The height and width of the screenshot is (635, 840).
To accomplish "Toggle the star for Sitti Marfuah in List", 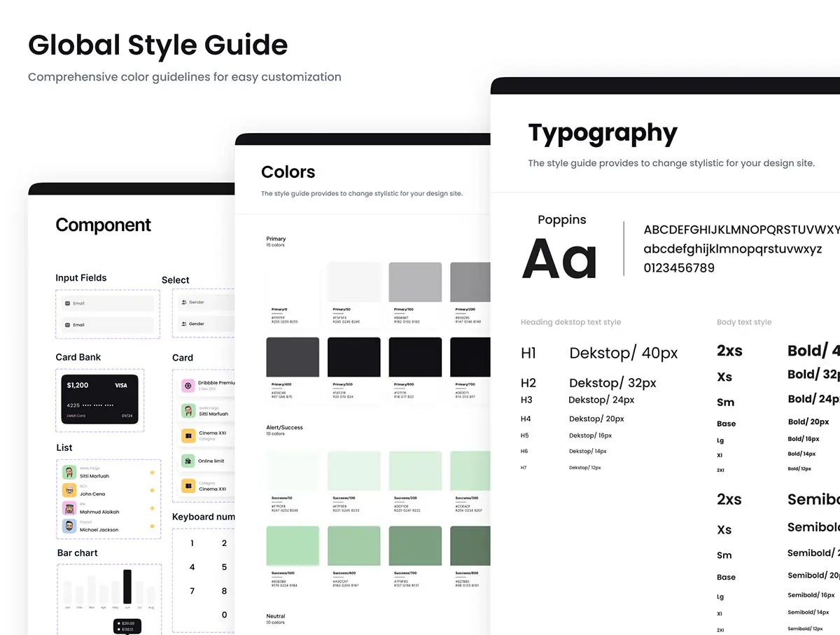I will (x=151, y=473).
